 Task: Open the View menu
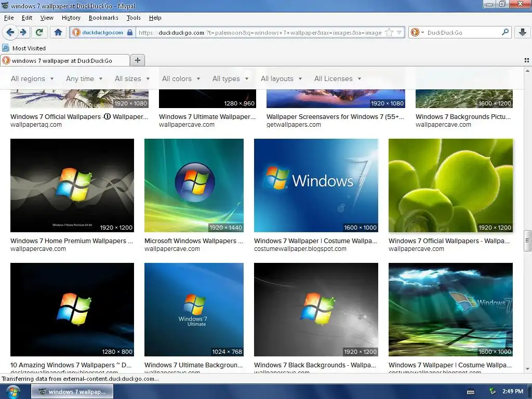[x=47, y=18]
